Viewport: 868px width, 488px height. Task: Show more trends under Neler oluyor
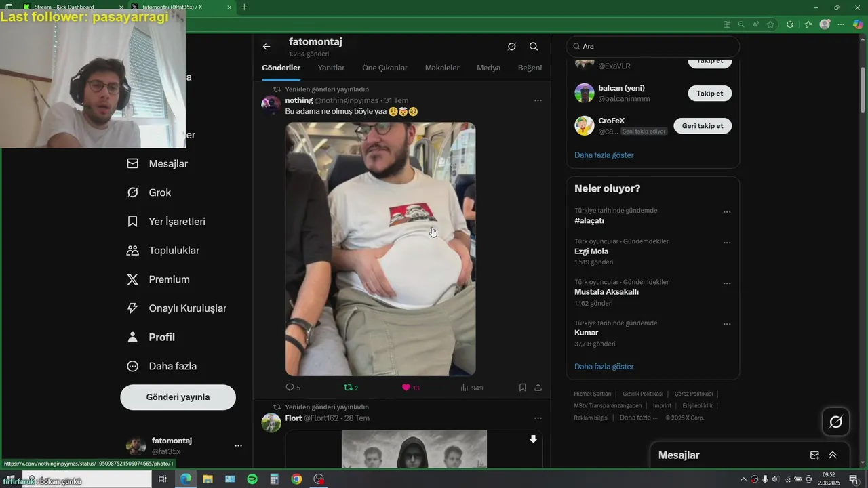604,367
